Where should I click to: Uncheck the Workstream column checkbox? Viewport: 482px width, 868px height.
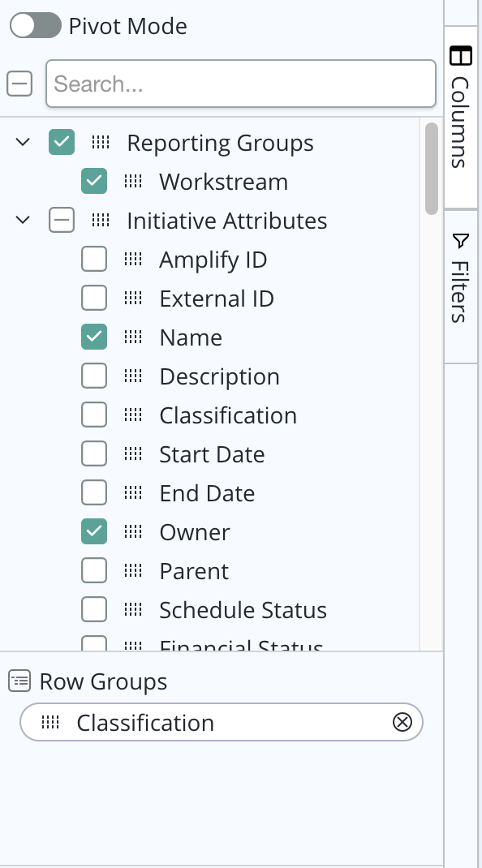(94, 181)
